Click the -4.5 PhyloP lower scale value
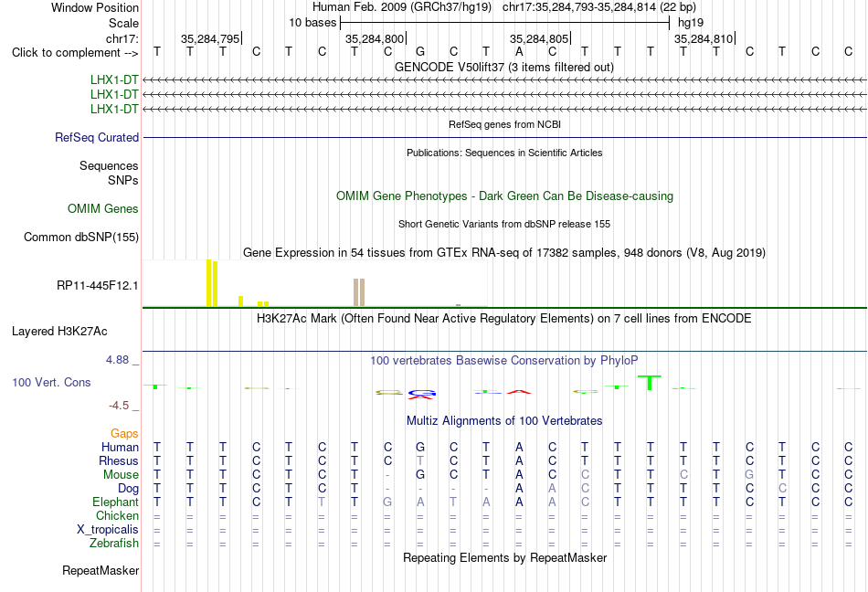868x592 pixels. 119,406
